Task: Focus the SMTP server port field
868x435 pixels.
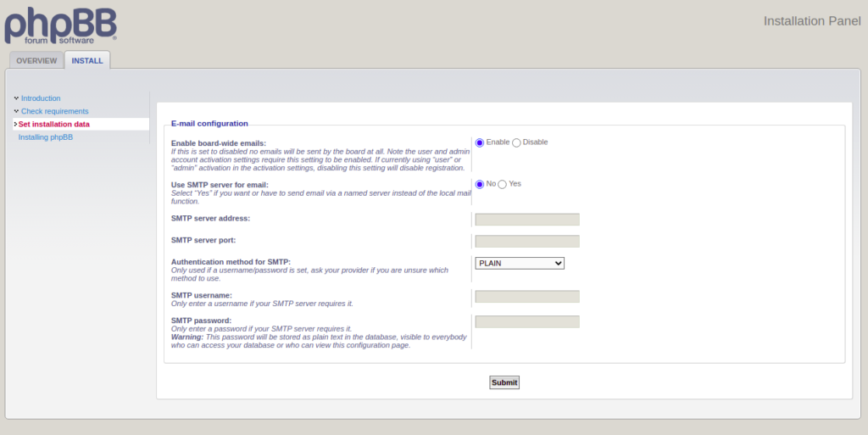Action: 527,242
